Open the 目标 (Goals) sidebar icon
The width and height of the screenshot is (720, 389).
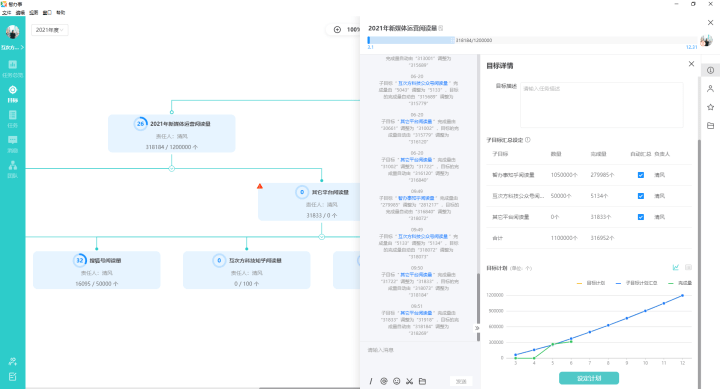click(12, 94)
